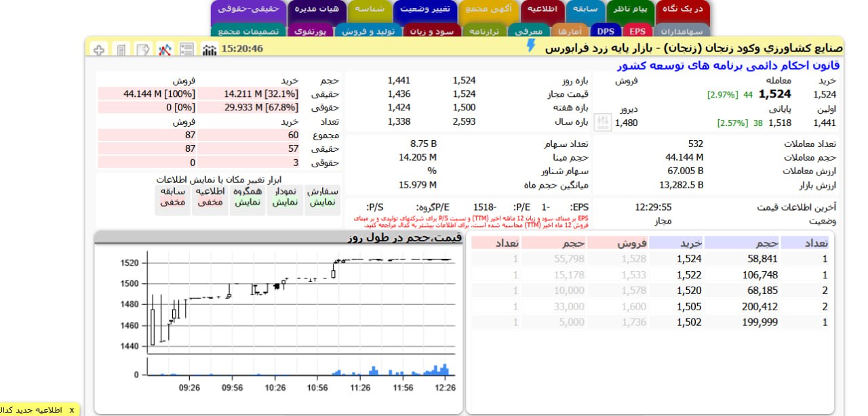Screen dimensions: 868x416
Task: Click the list view icon on toolbar
Action: [188, 49]
